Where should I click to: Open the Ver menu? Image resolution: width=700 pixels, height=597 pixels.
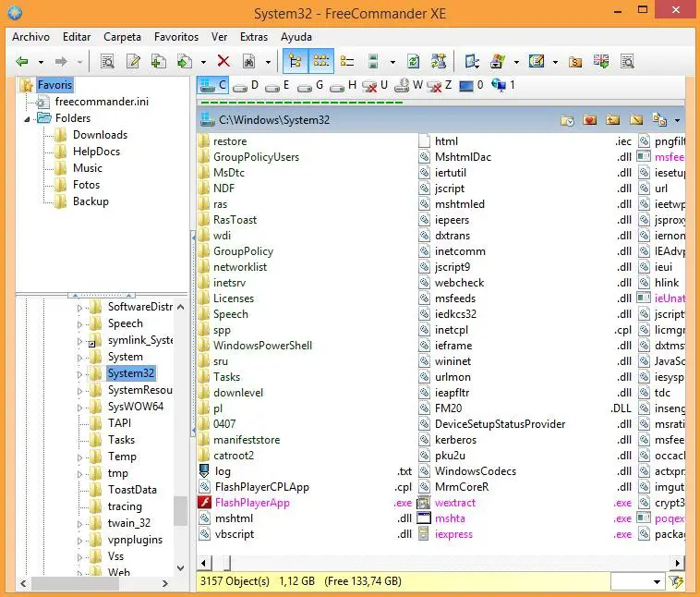pyautogui.click(x=219, y=37)
